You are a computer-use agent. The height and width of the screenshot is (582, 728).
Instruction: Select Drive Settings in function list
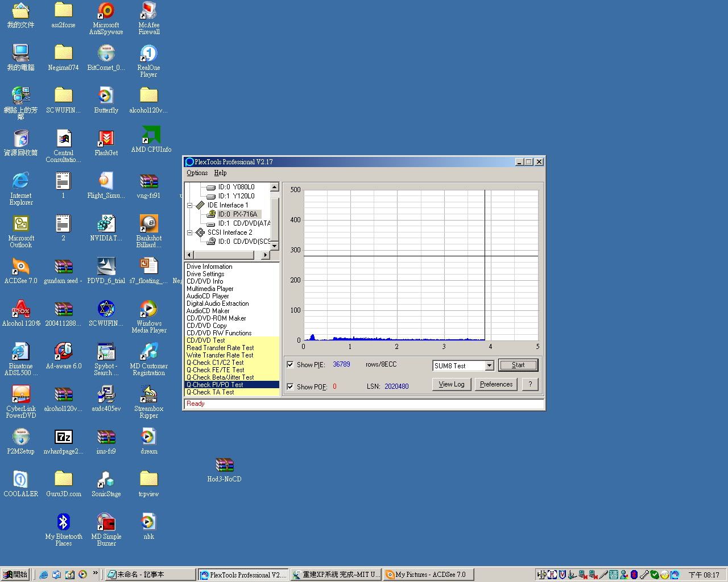coord(205,274)
